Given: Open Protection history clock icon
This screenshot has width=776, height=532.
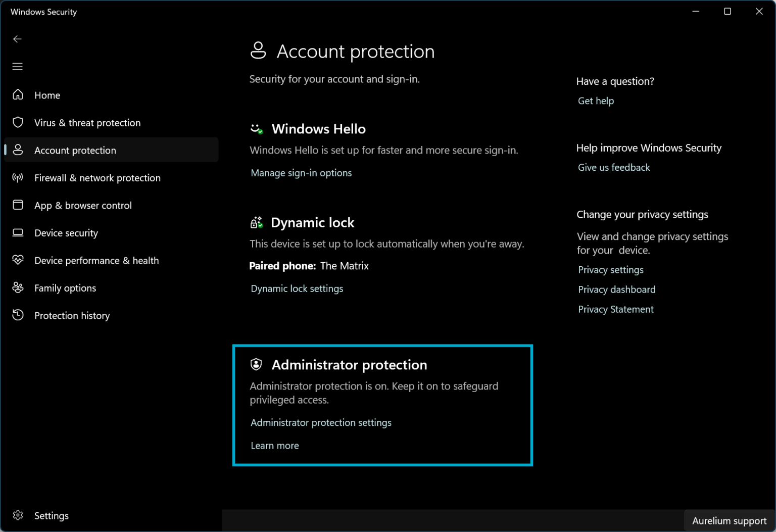Looking at the screenshot, I should click(x=18, y=315).
